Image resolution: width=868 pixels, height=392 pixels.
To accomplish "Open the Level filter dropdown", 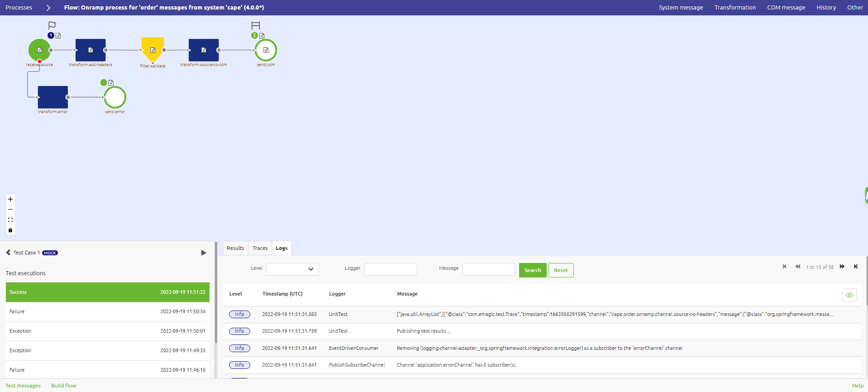I will [x=292, y=269].
